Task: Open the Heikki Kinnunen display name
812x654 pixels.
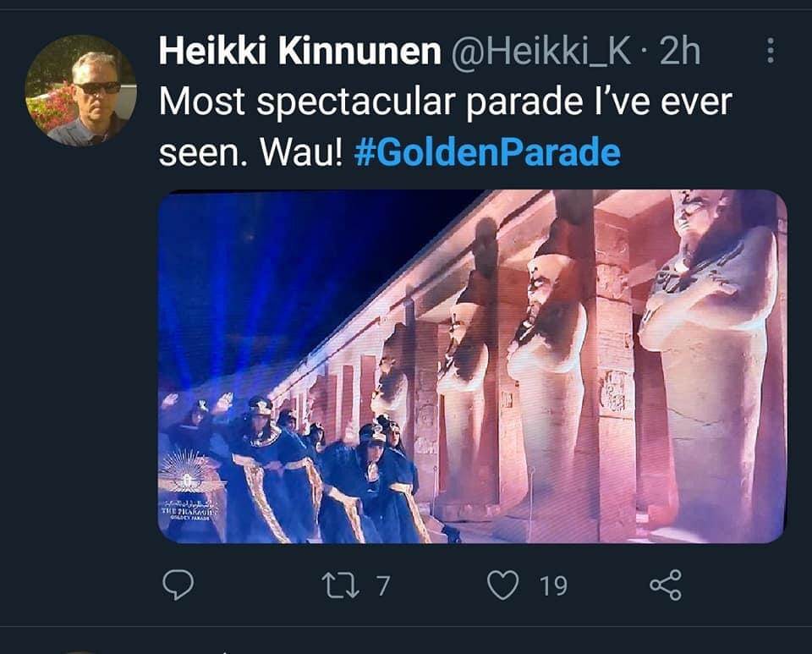Action: pos(299,51)
